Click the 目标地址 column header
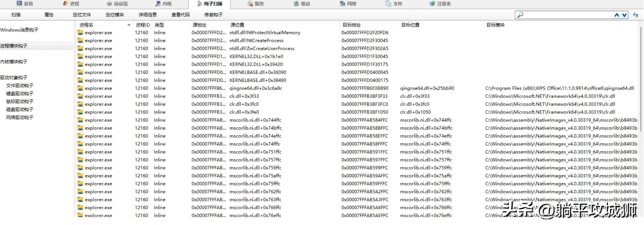Image resolution: width=644 pixels, height=225 pixels. [369, 25]
